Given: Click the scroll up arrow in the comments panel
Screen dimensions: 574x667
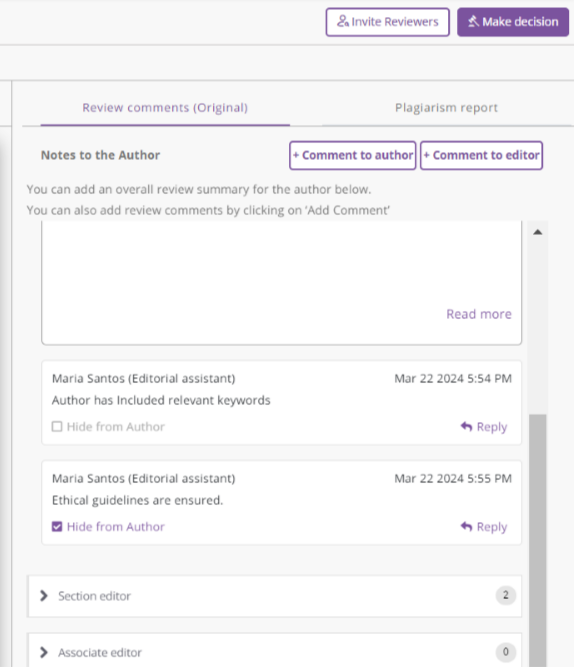Looking at the screenshot, I should click(537, 232).
